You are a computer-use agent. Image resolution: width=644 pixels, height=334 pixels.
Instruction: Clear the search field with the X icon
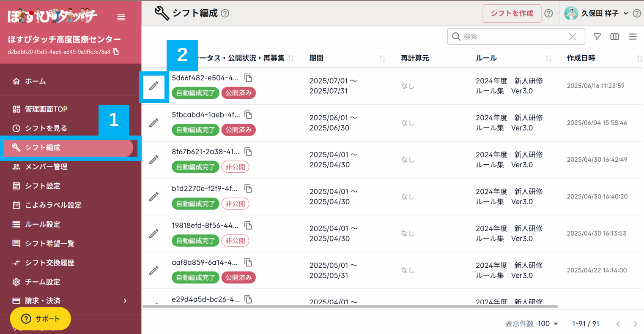click(x=573, y=37)
